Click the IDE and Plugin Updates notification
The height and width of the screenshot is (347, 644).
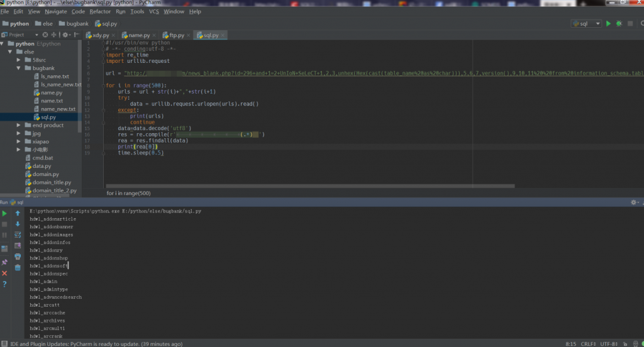coord(96,344)
